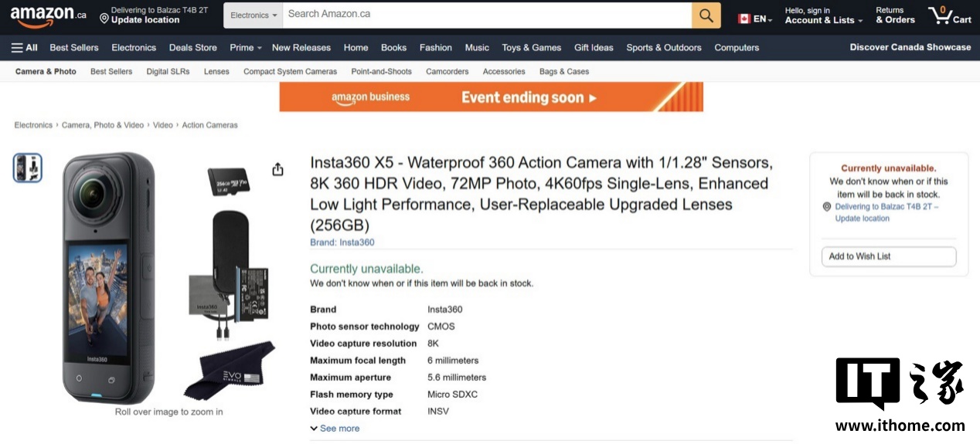The image size is (980, 444).
Task: Expand the Account & Lists dropdown
Action: pos(823,20)
